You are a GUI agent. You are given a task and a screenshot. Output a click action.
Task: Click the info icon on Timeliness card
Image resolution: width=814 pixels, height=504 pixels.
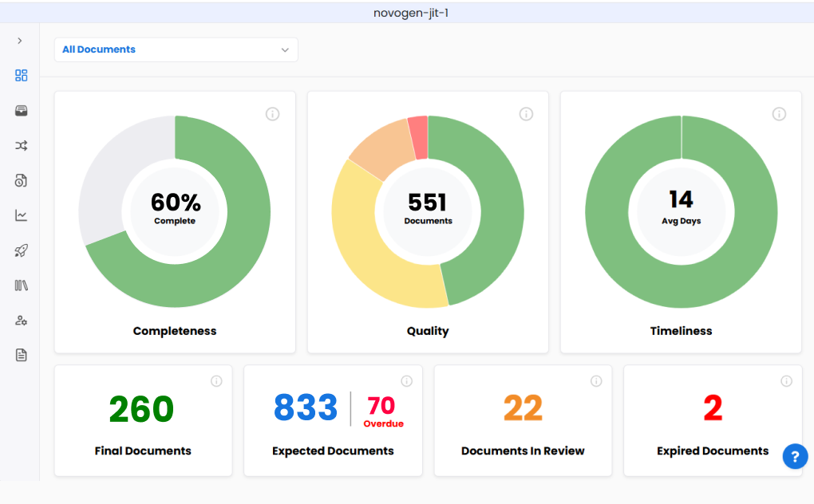point(779,114)
